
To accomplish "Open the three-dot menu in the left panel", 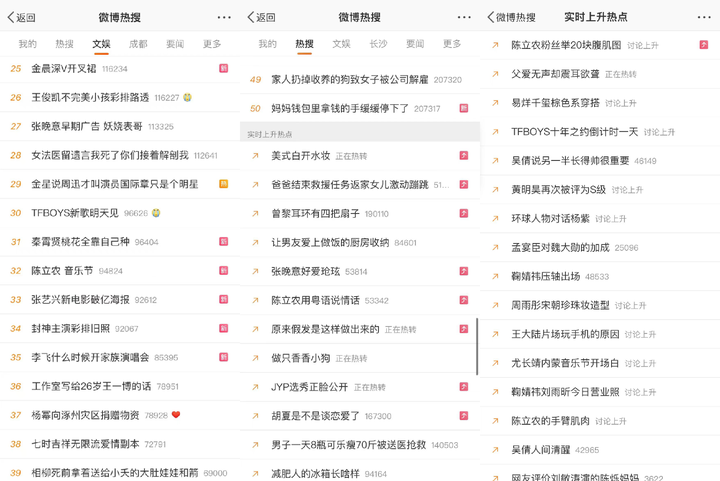I will pyautogui.click(x=224, y=17).
